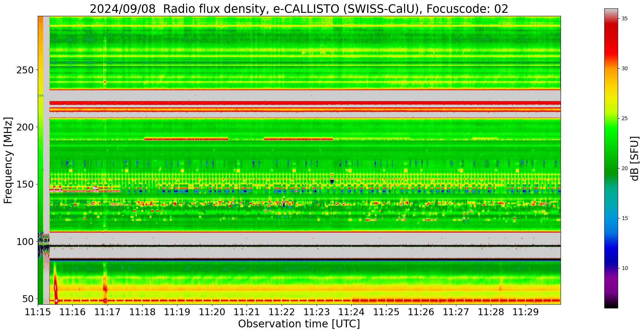Click the 11:21 time tick label
The image size is (644, 333).
pos(247,312)
